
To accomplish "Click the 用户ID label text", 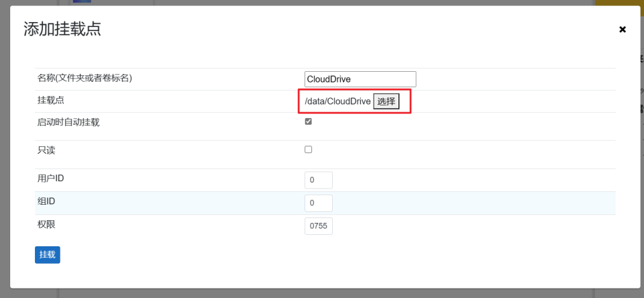I will click(x=51, y=179).
